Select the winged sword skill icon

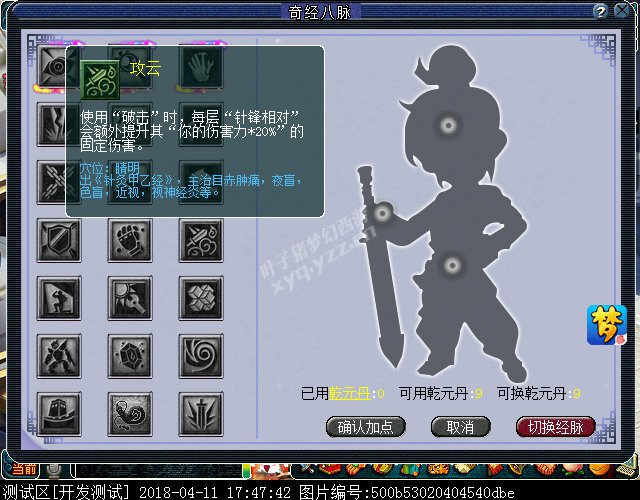[201, 414]
